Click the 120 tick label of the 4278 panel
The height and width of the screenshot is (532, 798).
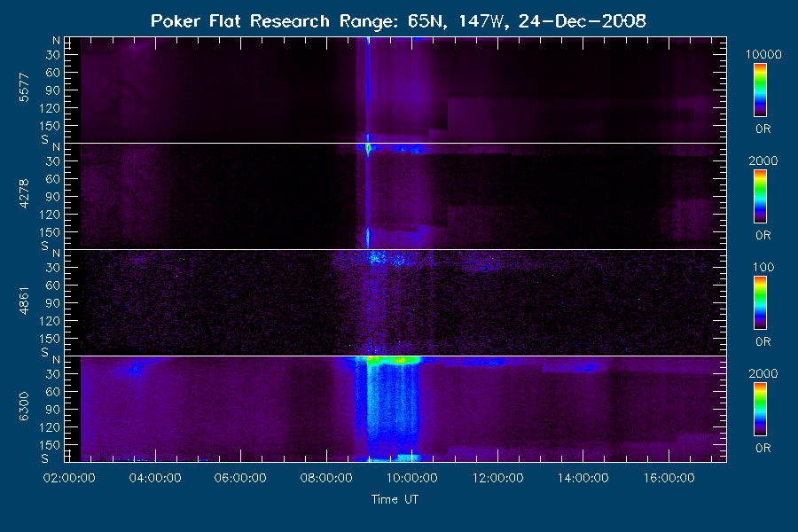[50, 215]
